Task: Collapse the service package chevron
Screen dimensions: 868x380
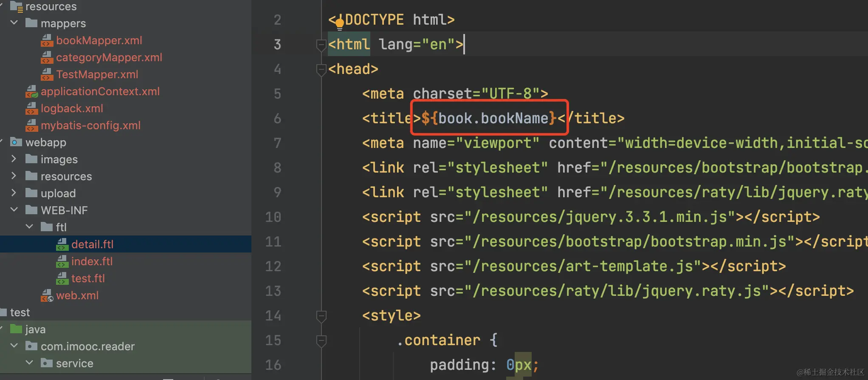Action: [x=29, y=363]
